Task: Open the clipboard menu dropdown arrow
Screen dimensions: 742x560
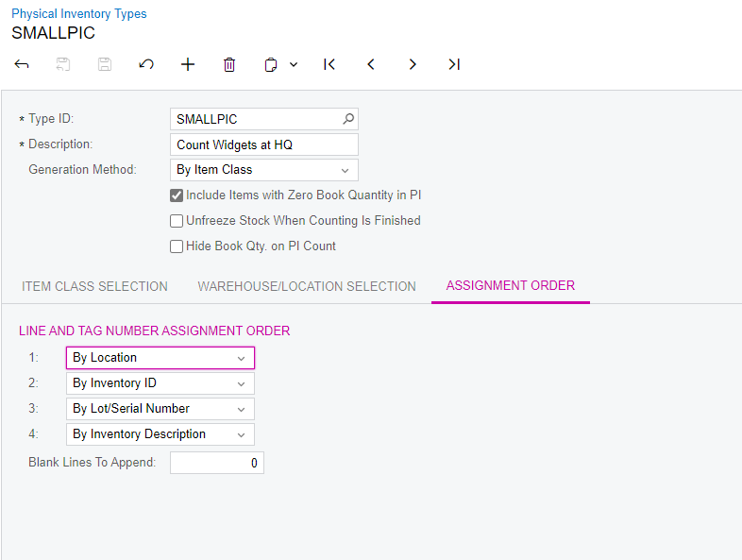Action: pyautogui.click(x=294, y=64)
